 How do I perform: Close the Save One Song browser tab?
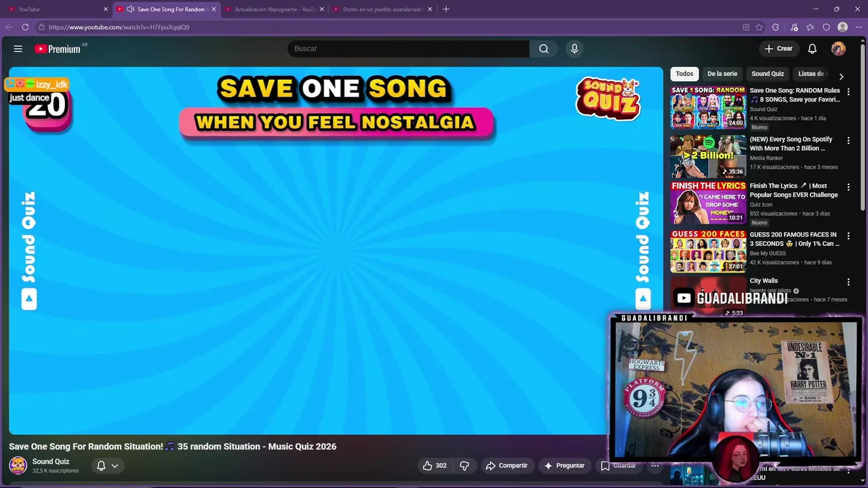pyautogui.click(x=214, y=9)
